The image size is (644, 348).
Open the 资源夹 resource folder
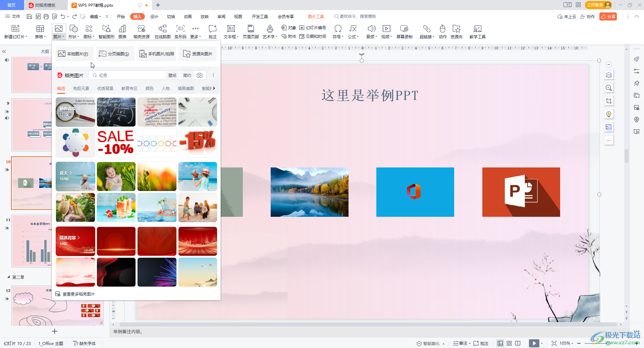click(x=457, y=32)
